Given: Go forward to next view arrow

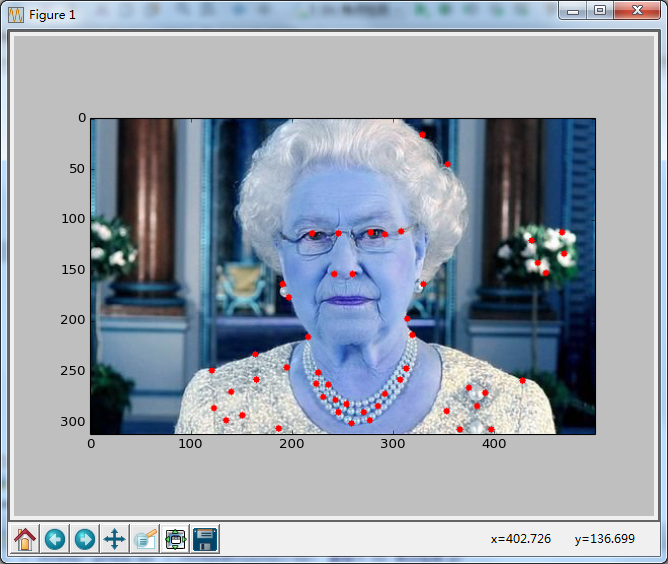Looking at the screenshot, I should pyautogui.click(x=85, y=539).
